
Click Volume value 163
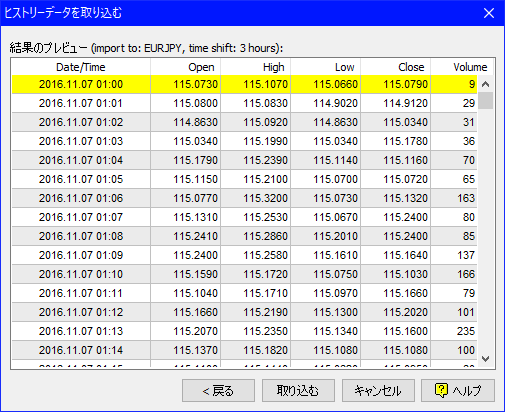tap(466, 198)
